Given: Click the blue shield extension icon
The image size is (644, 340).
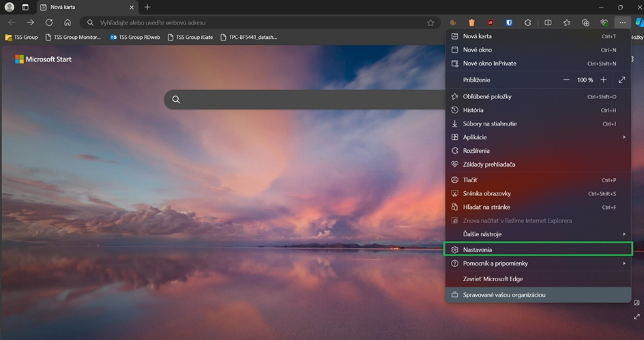Looking at the screenshot, I should click(x=509, y=23).
